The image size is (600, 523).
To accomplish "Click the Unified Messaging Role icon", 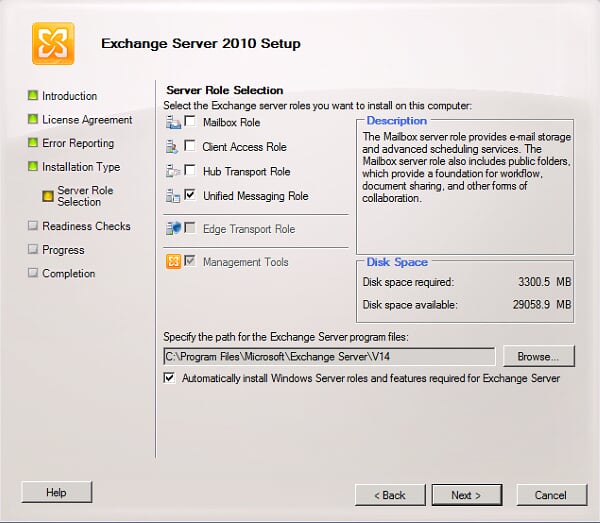I will point(173,196).
